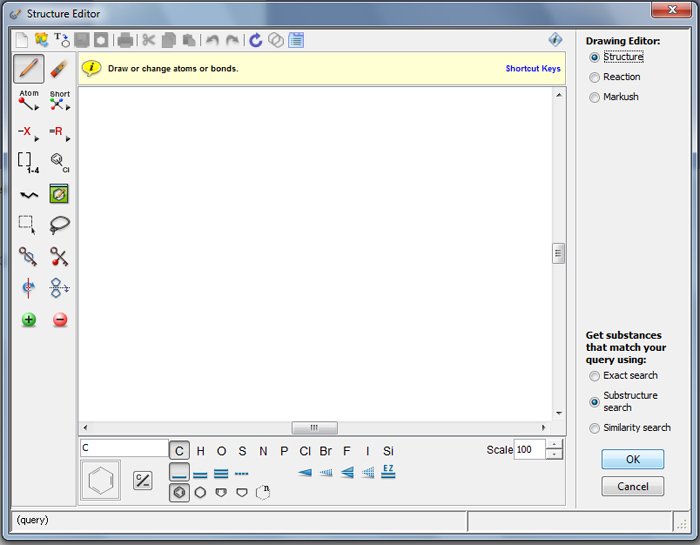Select the cyclohexane ring template
Viewport: 700px width, 545px height.
tap(200, 493)
